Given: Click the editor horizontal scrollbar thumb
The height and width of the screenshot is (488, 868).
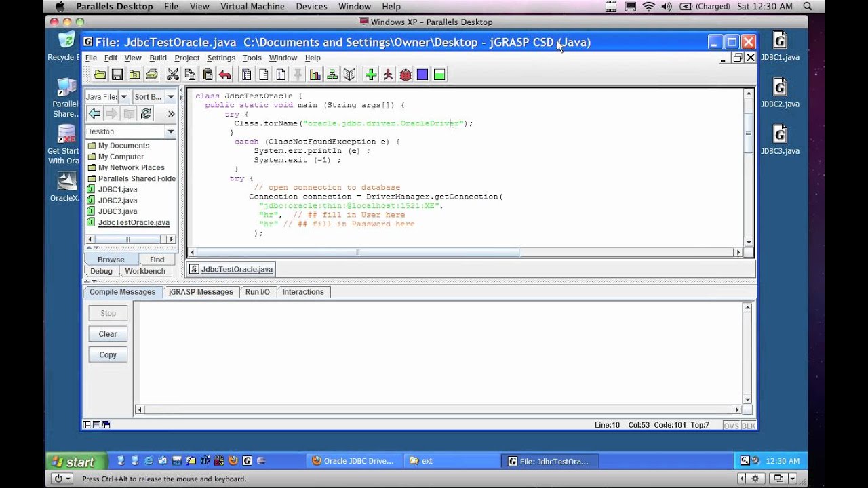Looking at the screenshot, I should pos(358,252).
